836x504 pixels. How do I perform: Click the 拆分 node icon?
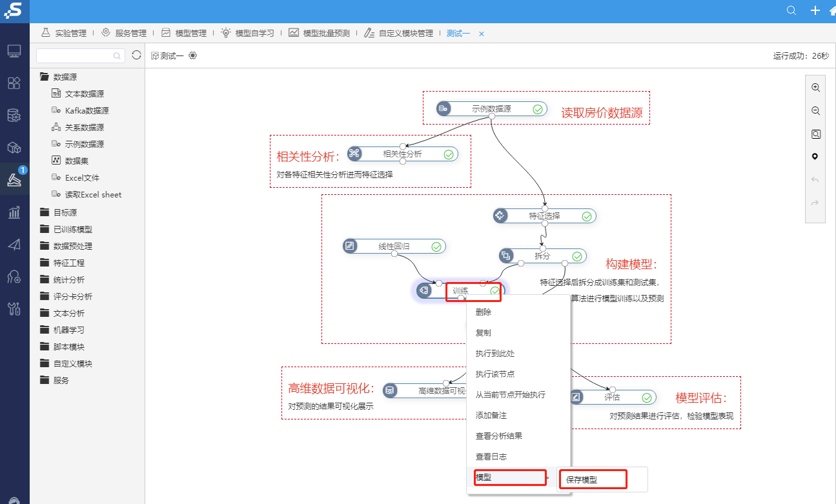pyautogui.click(x=506, y=256)
